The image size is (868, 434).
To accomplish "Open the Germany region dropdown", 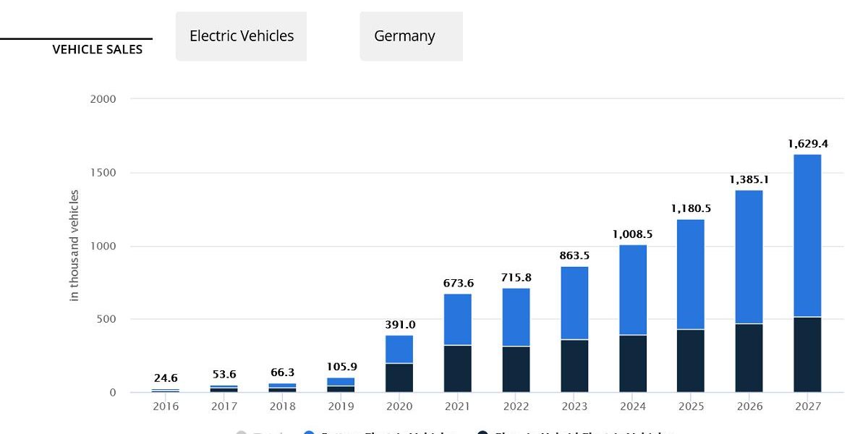I will pos(411,36).
